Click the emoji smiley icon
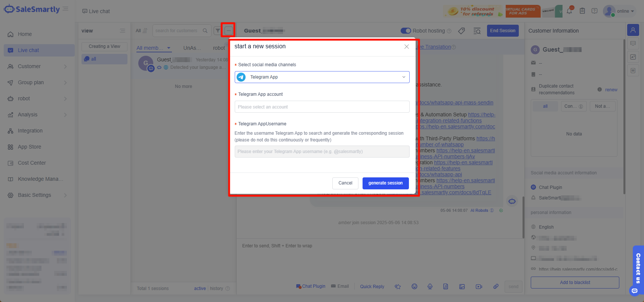This screenshot has height=302, width=644. tap(414, 286)
